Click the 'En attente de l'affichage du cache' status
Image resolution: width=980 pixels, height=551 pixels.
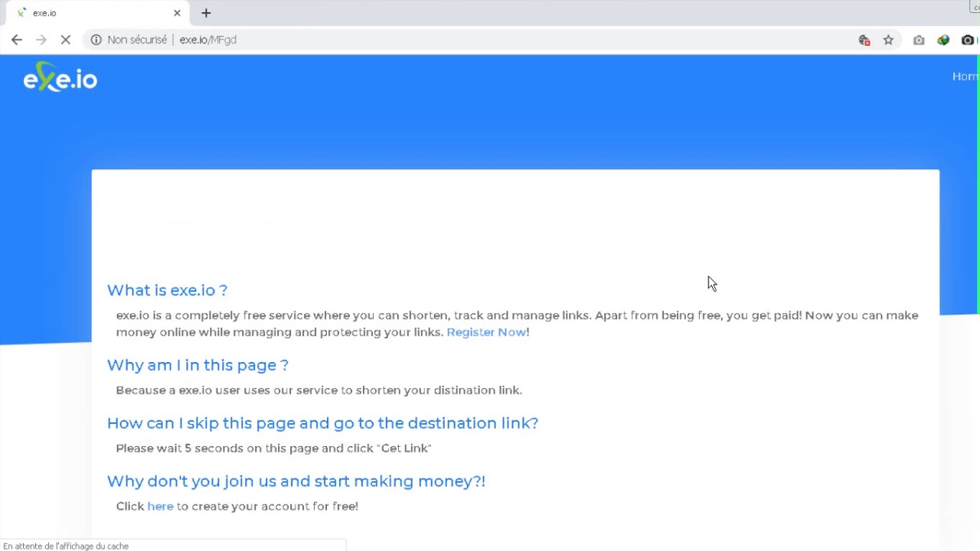coord(66,546)
